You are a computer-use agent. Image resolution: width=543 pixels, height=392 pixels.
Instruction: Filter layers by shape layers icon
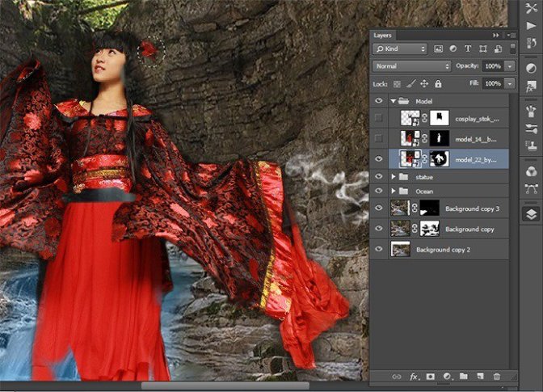482,48
